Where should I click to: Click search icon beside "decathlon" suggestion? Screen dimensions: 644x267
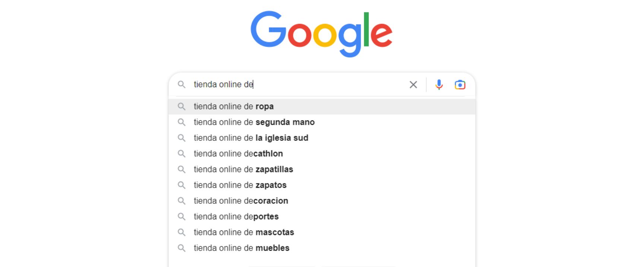click(x=181, y=153)
